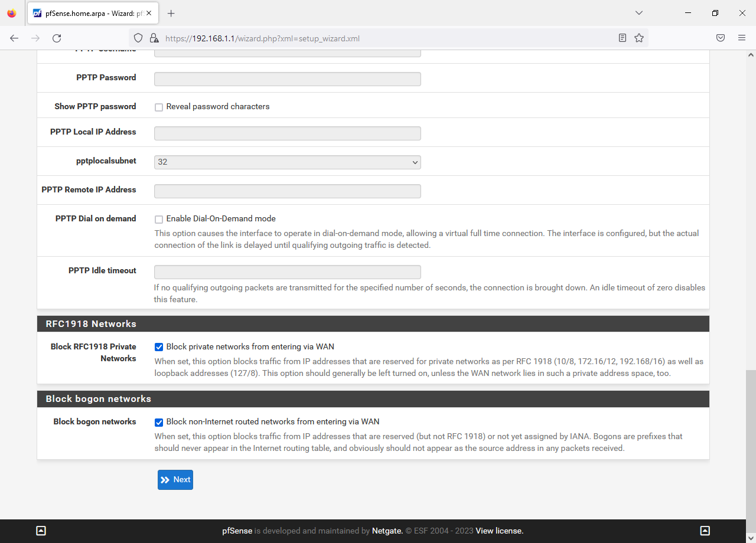Click the footer right arrow-up icon

coord(705,531)
